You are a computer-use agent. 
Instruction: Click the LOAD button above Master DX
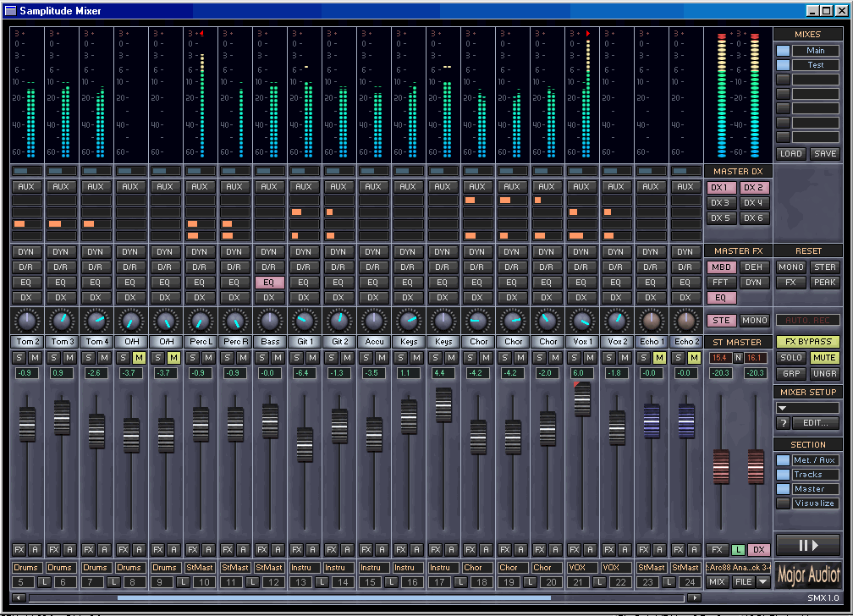coord(790,154)
